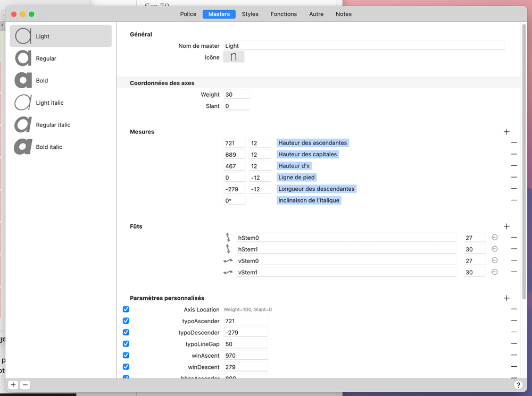Open options circle for hStem0
The image size is (532, 396).
[x=494, y=238]
